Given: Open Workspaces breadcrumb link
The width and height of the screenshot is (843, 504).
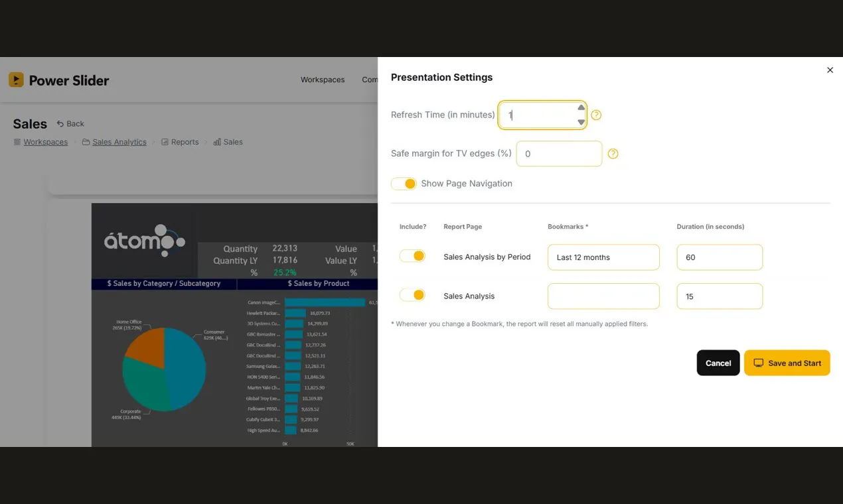Looking at the screenshot, I should [46, 142].
